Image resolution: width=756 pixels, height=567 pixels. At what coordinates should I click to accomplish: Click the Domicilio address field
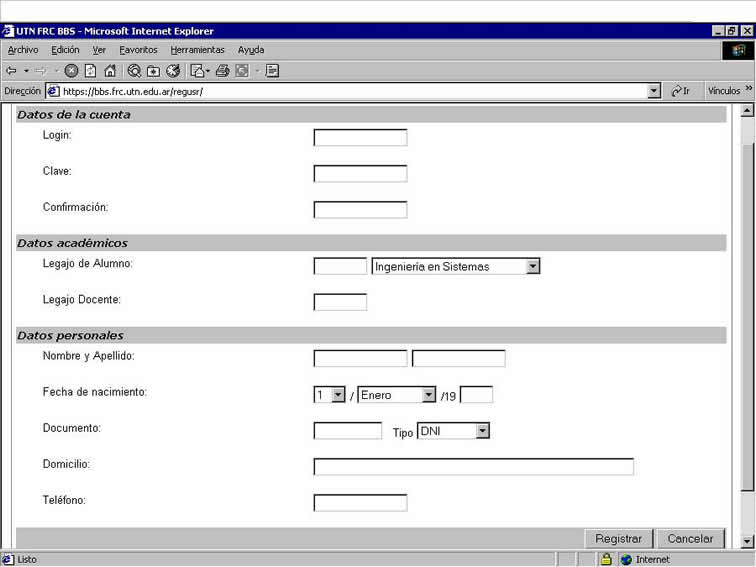473,467
